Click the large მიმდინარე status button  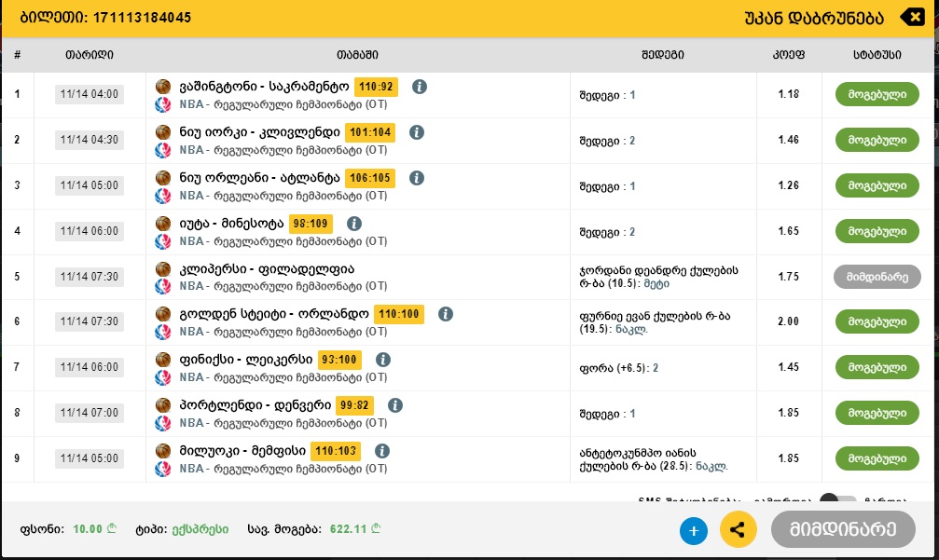click(843, 529)
